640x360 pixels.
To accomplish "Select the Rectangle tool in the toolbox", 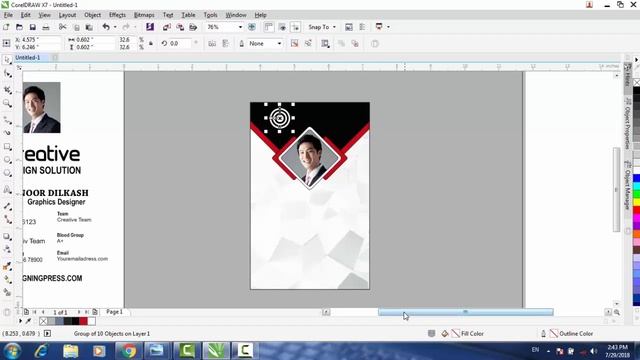I will point(7,147).
